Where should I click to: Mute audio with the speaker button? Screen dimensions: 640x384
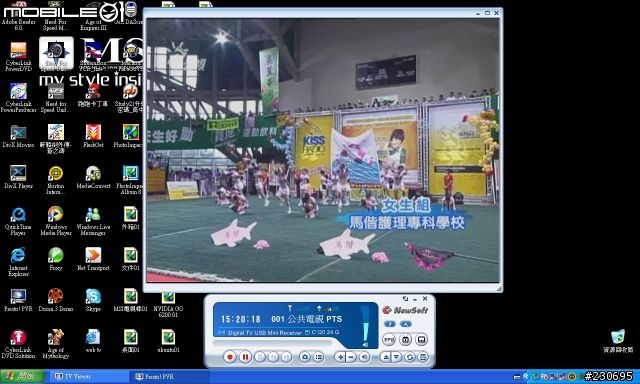(x=364, y=357)
